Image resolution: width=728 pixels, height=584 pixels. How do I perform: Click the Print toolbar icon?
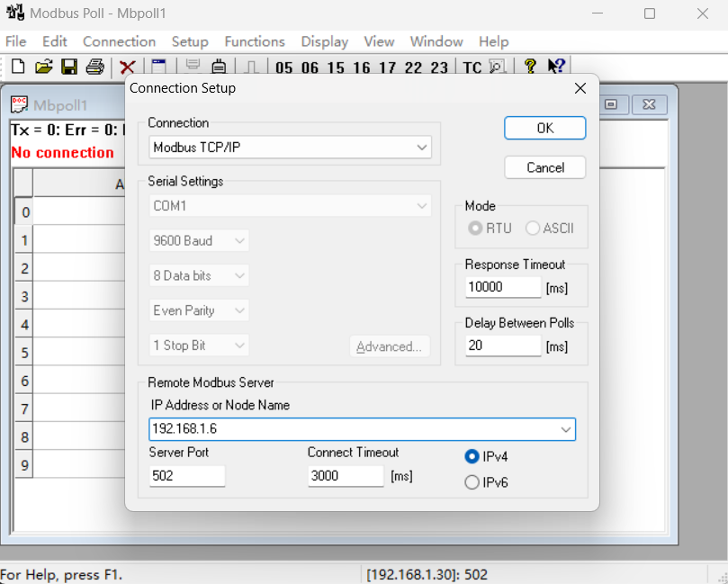(94, 67)
